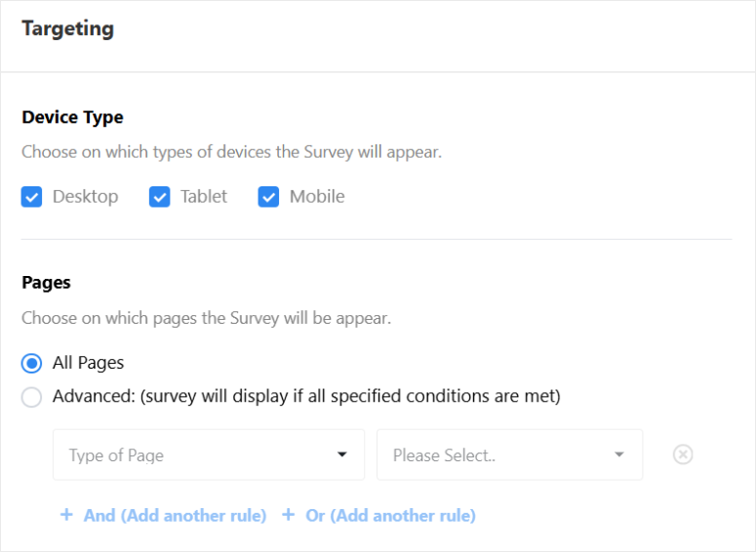Click the Mobile label text
756x552 pixels.
coord(317,197)
